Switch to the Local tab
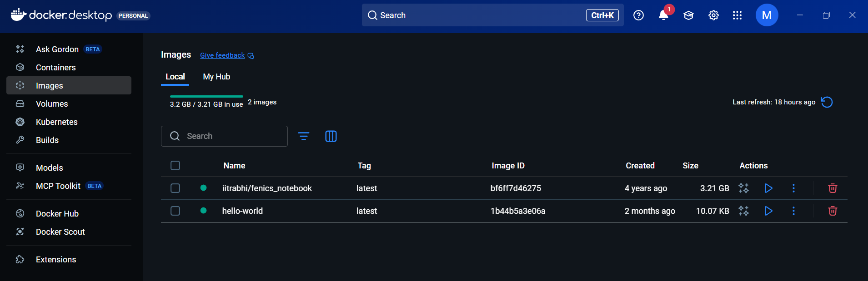Screen dimensions: 868x281 175,77
